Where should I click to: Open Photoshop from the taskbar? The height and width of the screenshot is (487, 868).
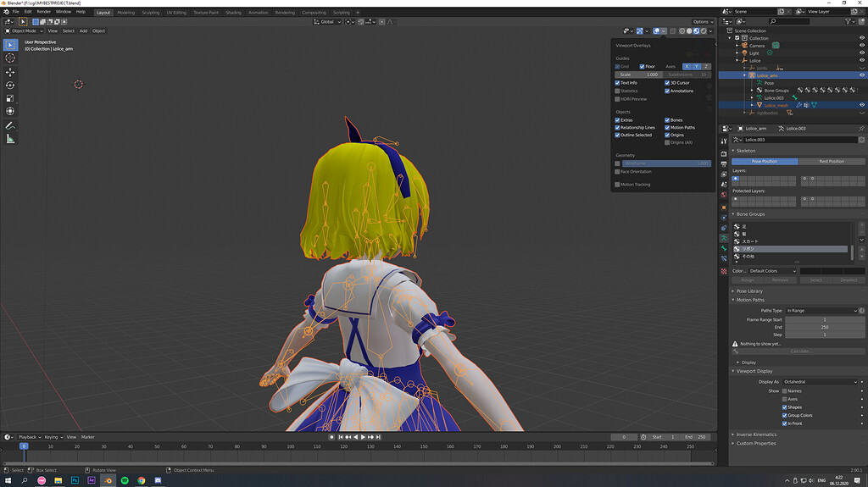pyautogui.click(x=75, y=480)
